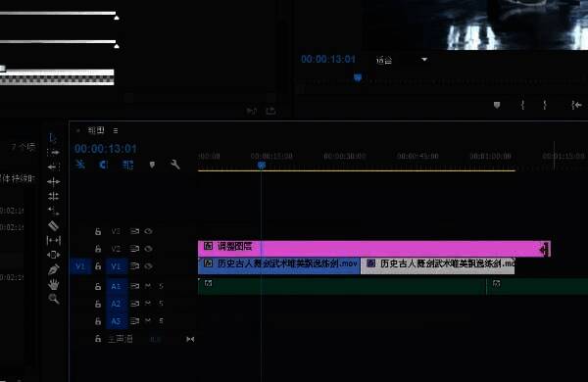Click the V1 source patch button
The image size is (588, 382).
[x=80, y=266]
